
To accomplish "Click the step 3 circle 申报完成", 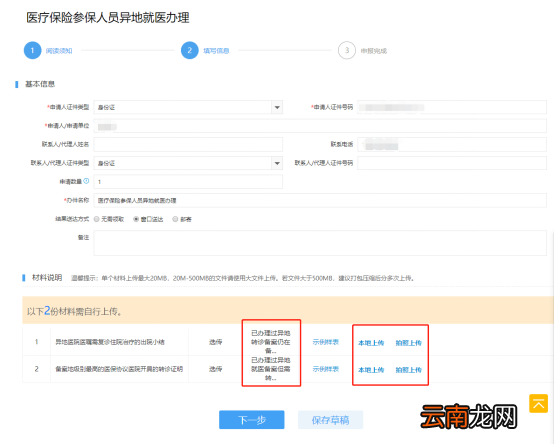I will 347,51.
